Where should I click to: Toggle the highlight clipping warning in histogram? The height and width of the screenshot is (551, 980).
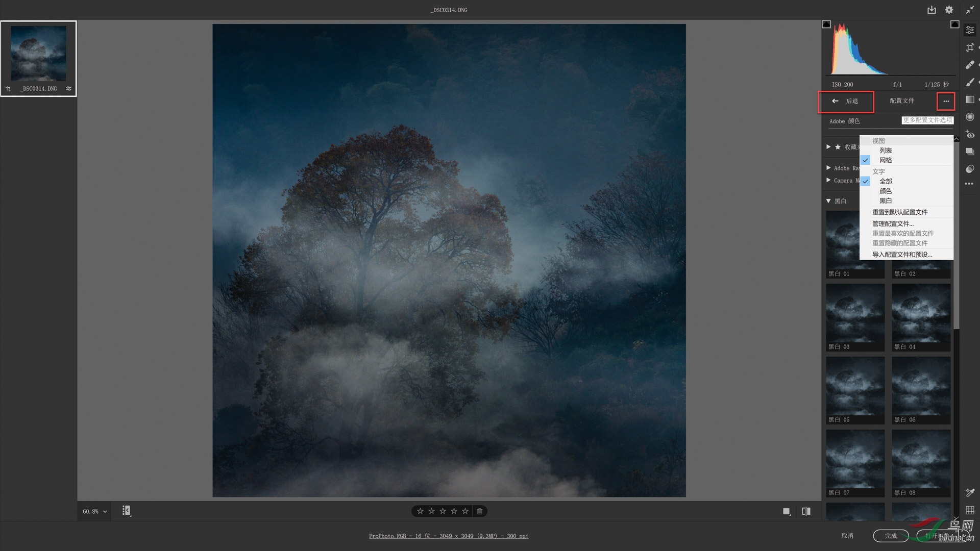pos(954,24)
